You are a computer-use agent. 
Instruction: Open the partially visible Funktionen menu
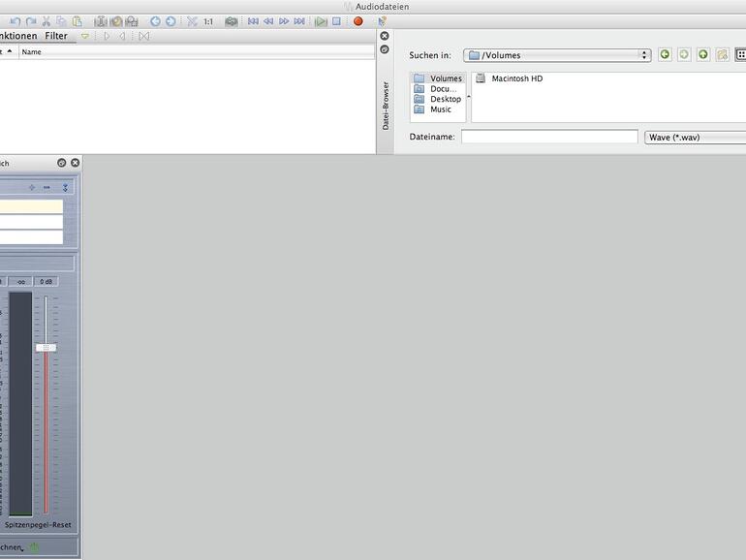point(18,36)
